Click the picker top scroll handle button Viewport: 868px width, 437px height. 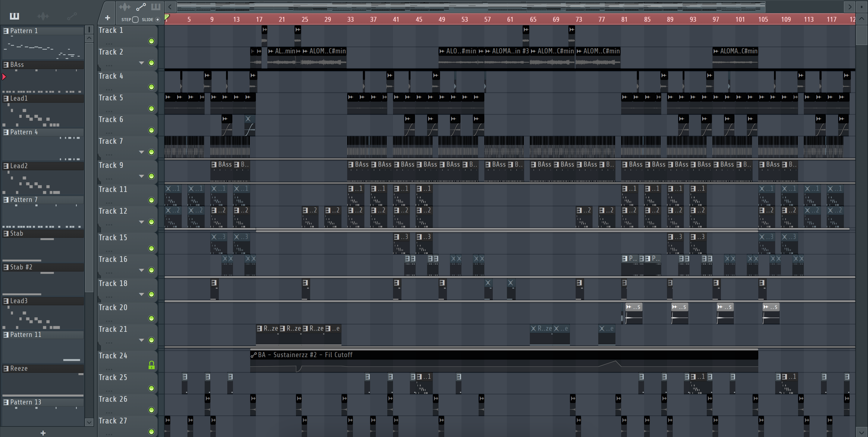89,29
